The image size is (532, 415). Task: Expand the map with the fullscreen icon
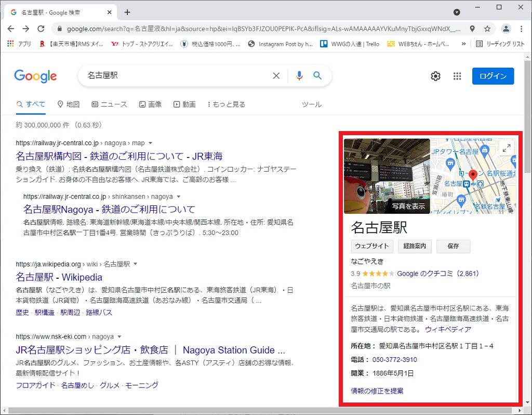click(506, 148)
